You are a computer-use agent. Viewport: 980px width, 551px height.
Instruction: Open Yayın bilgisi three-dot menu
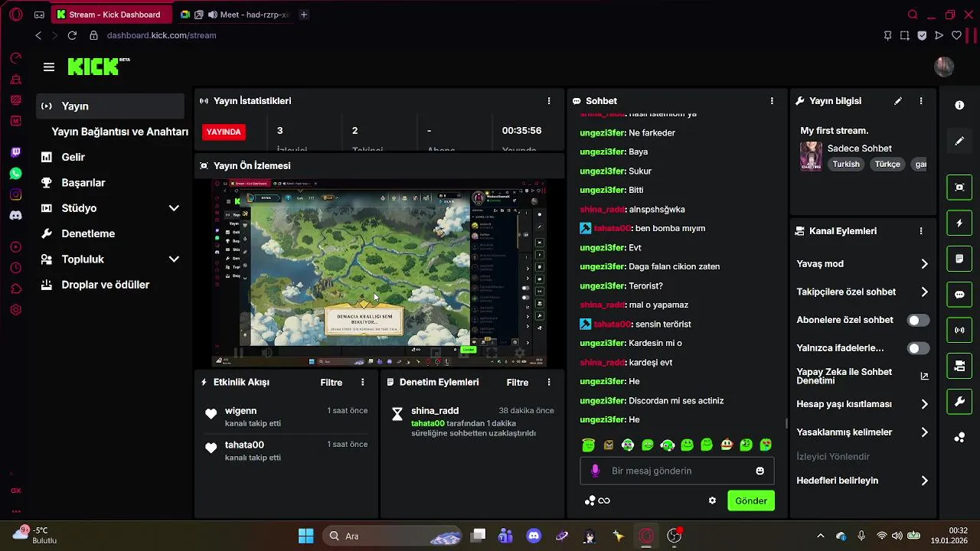point(921,101)
